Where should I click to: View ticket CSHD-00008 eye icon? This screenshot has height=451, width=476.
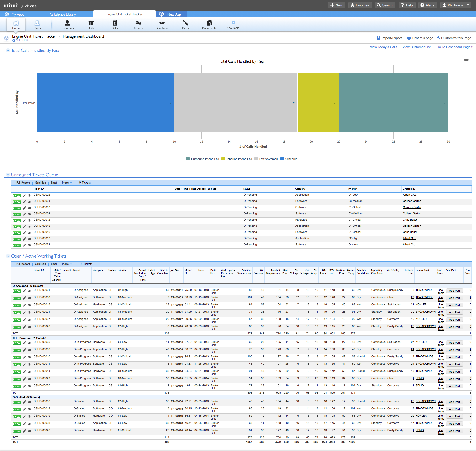(x=29, y=350)
